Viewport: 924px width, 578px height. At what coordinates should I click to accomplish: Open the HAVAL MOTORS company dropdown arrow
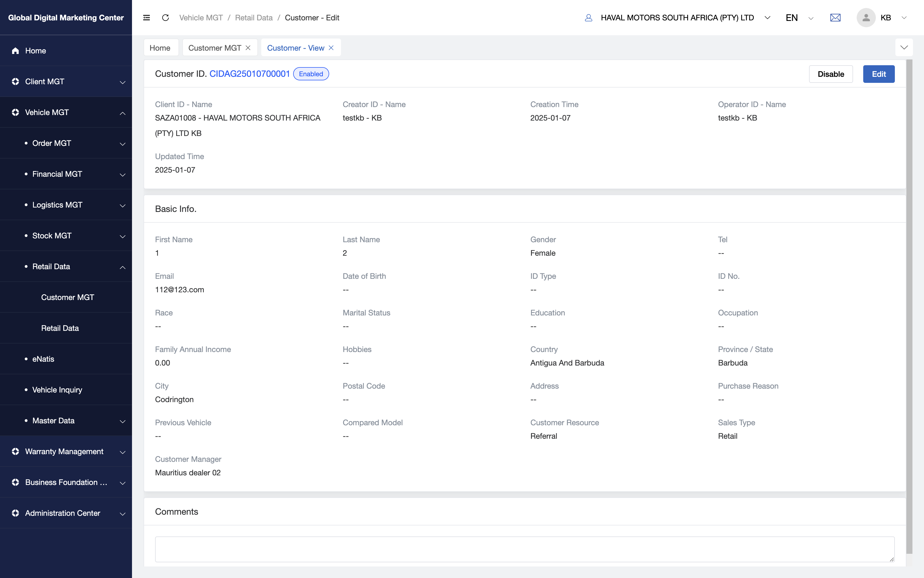click(x=768, y=18)
